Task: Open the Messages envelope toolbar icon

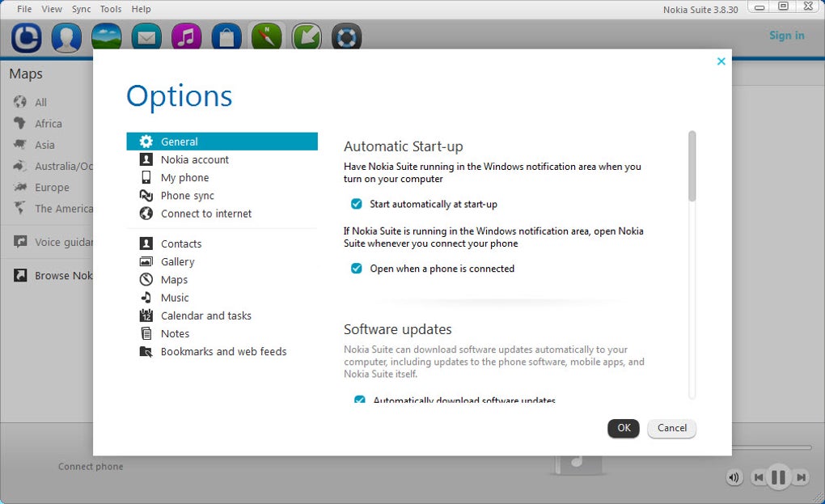Action: click(x=146, y=37)
